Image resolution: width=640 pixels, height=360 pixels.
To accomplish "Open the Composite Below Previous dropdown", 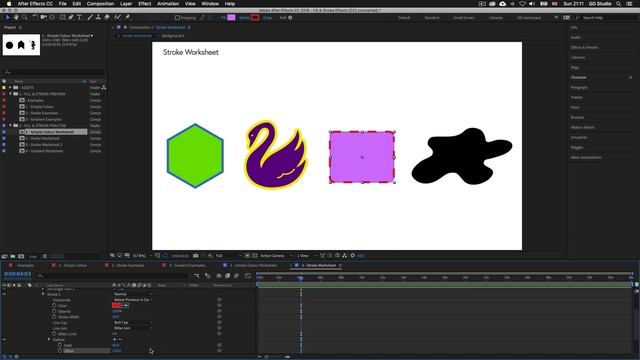I will pyautogui.click(x=133, y=300).
